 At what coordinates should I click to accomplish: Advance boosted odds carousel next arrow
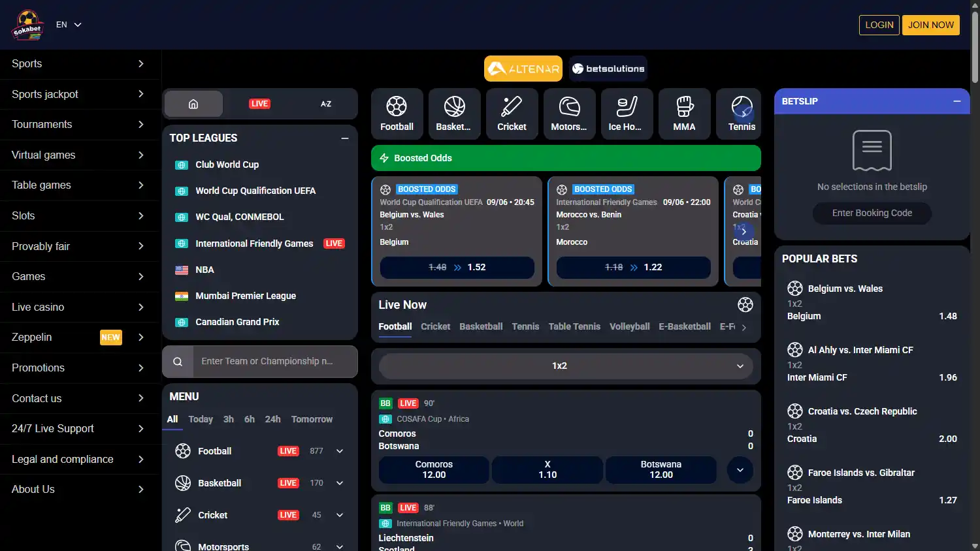tap(743, 232)
